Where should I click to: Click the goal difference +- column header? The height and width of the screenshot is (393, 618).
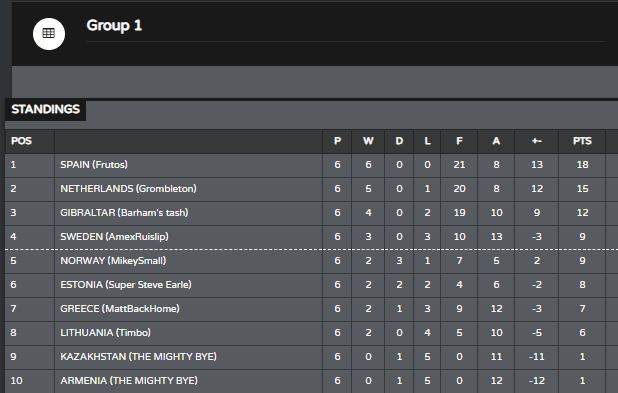[536, 141]
